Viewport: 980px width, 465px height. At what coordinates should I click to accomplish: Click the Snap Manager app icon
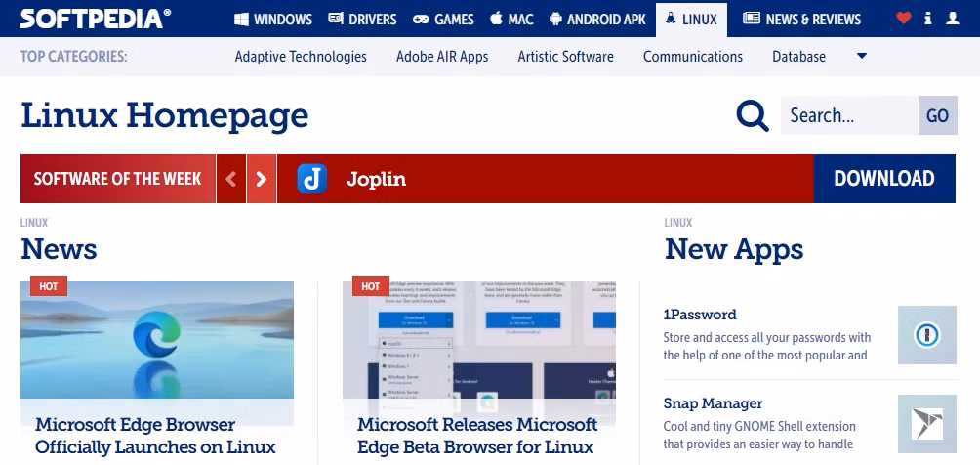927,424
